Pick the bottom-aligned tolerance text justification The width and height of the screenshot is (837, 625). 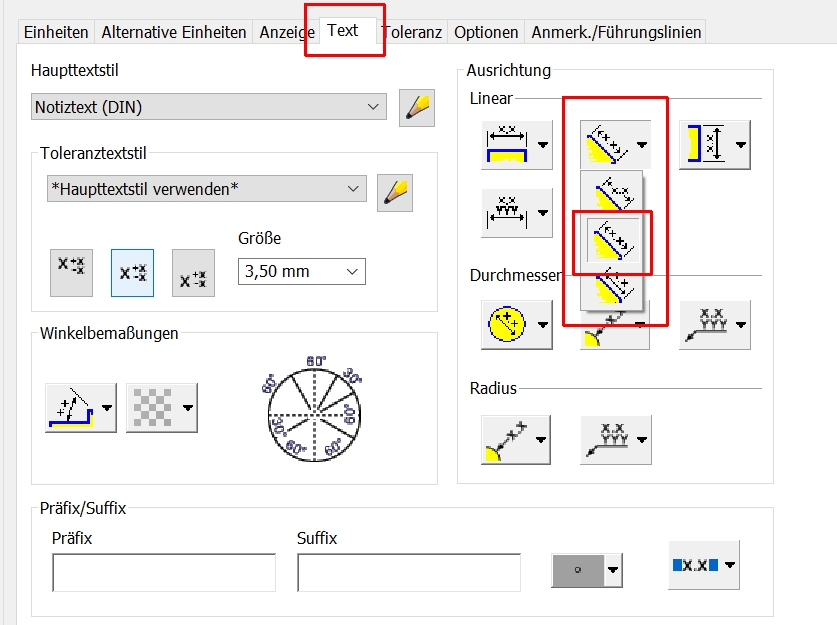(193, 273)
